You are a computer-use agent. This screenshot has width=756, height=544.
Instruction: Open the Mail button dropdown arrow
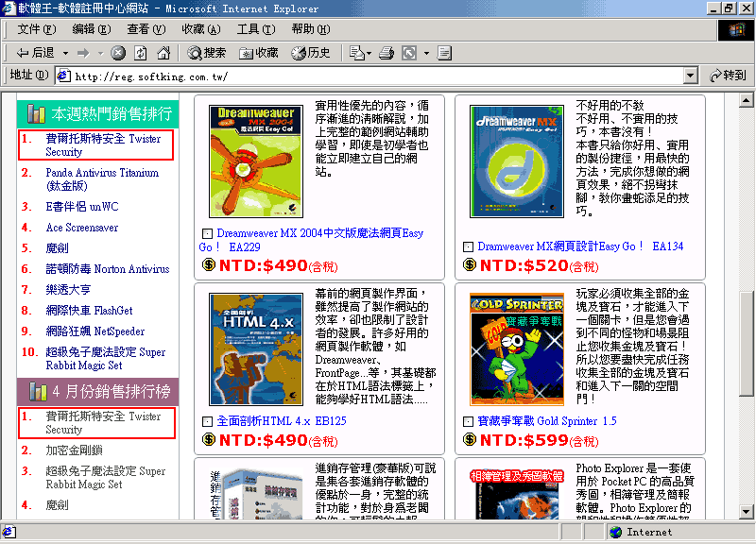(369, 53)
